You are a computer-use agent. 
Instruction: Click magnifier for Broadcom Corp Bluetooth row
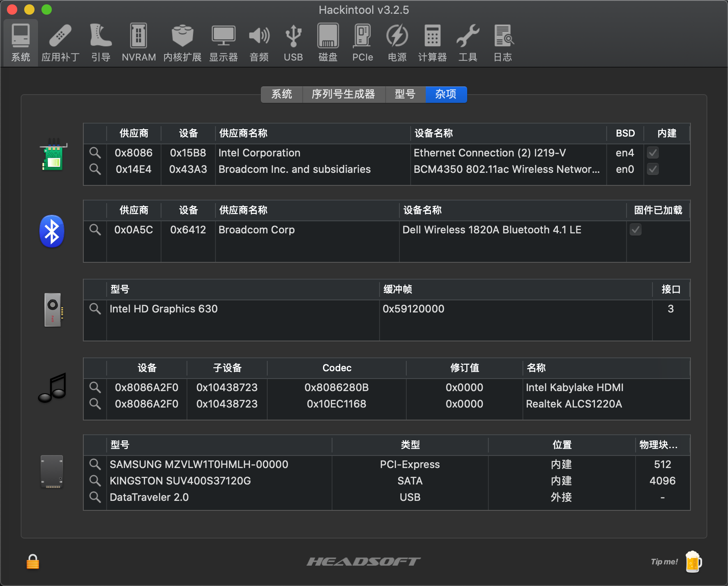click(x=95, y=229)
